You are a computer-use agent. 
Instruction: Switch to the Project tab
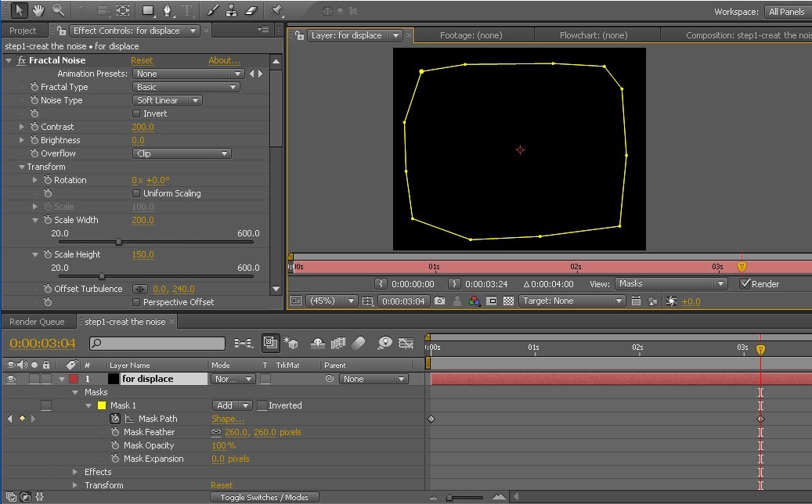coord(23,31)
